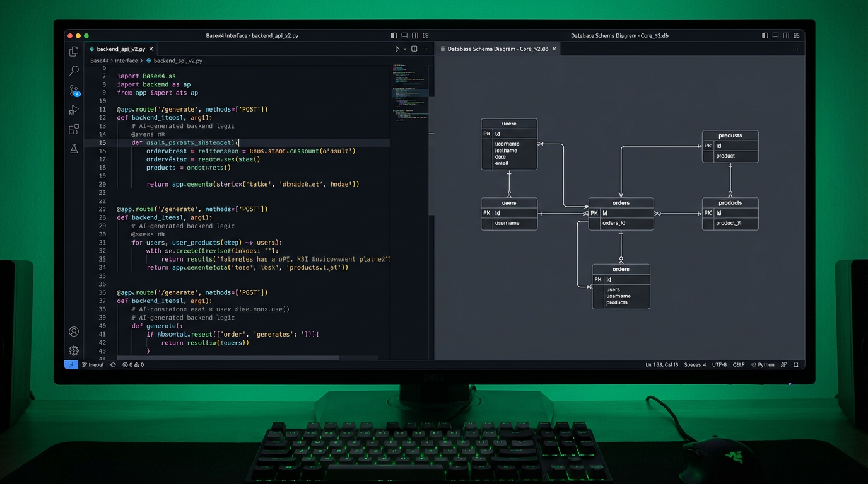Screen dimensions: 868x484
Task: Select the Run and Debug icon
Action: pos(74,110)
